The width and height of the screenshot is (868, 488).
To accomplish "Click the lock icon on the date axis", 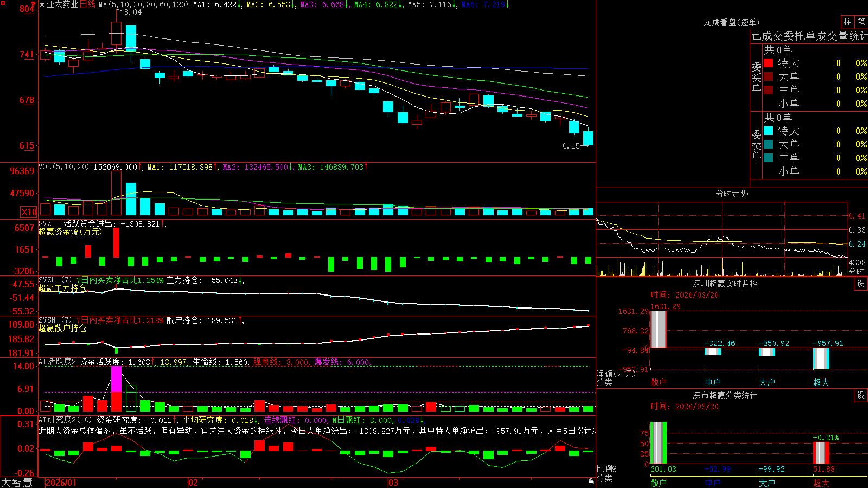I will [x=591, y=481].
